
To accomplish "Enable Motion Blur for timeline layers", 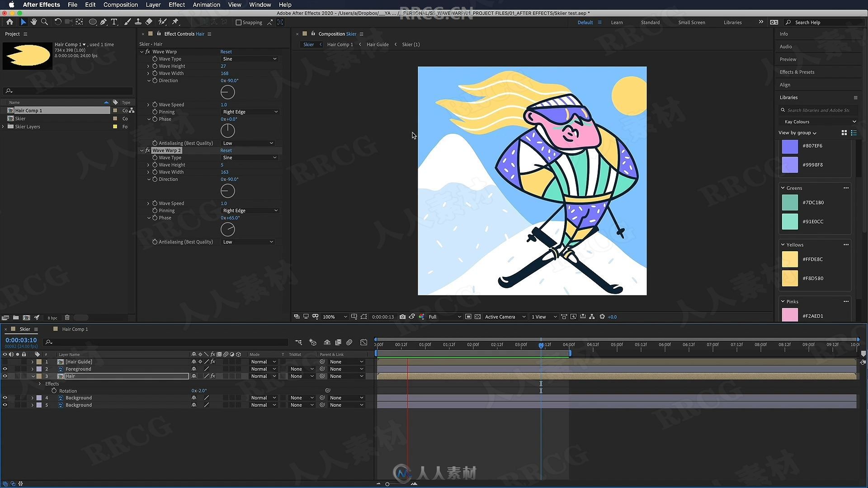I will (349, 342).
